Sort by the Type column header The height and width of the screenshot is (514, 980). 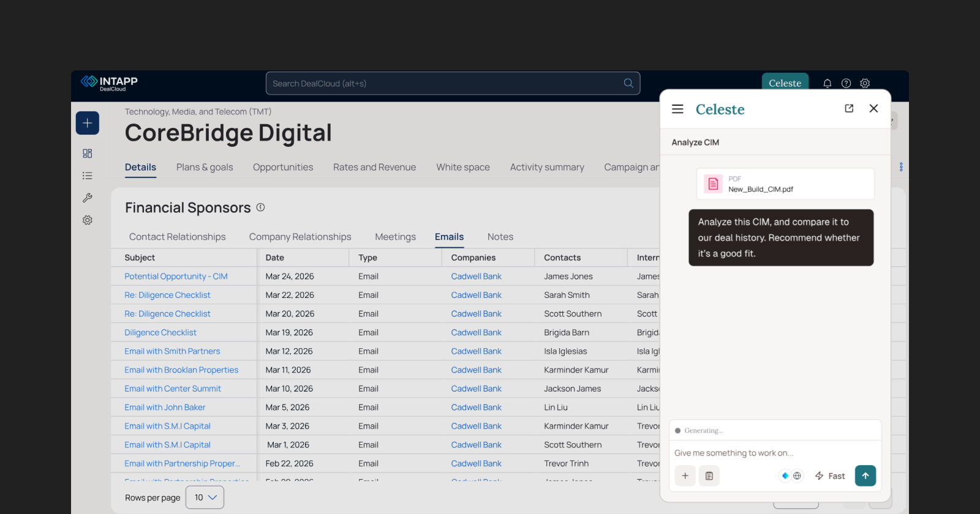click(x=368, y=258)
